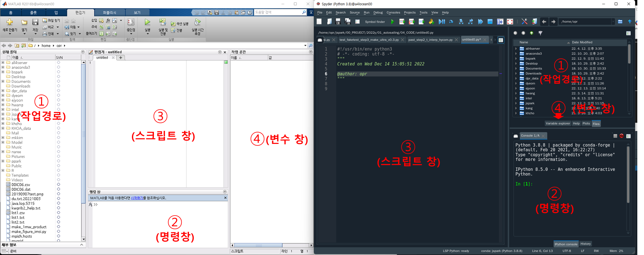Run the MATLAB script with 실행 arrow

tap(147, 22)
